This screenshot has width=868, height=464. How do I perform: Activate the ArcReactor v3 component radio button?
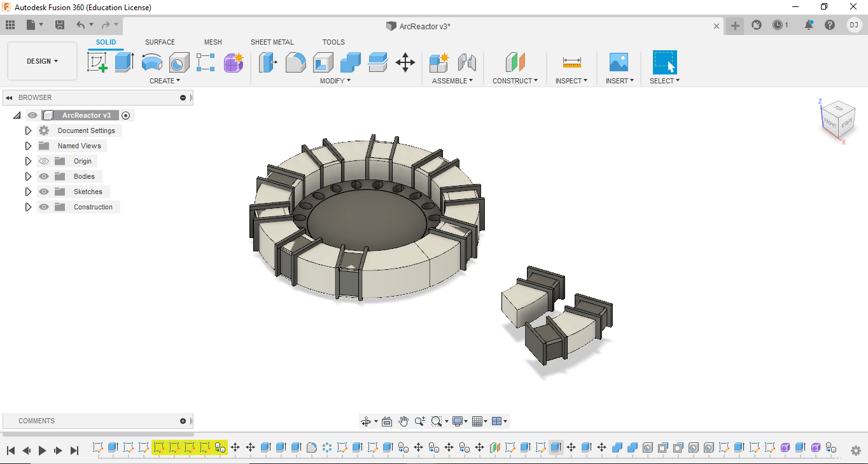(126, 115)
